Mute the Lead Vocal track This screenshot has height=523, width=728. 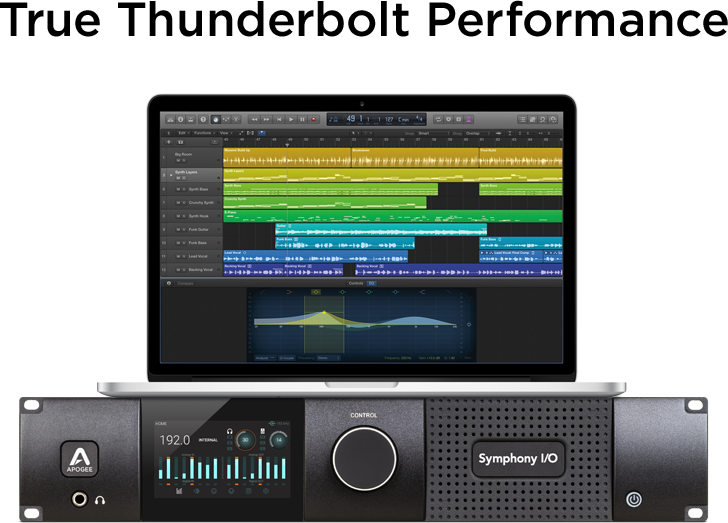click(178, 256)
